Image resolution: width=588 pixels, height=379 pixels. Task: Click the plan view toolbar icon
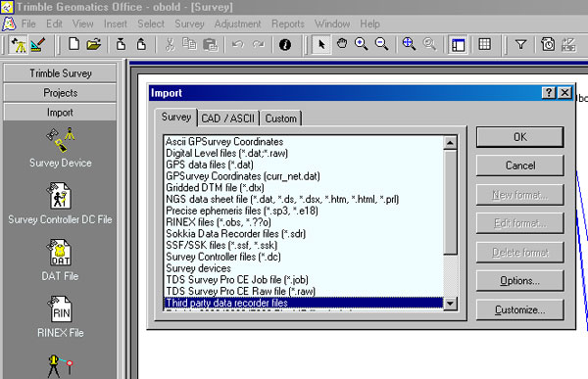click(37, 45)
